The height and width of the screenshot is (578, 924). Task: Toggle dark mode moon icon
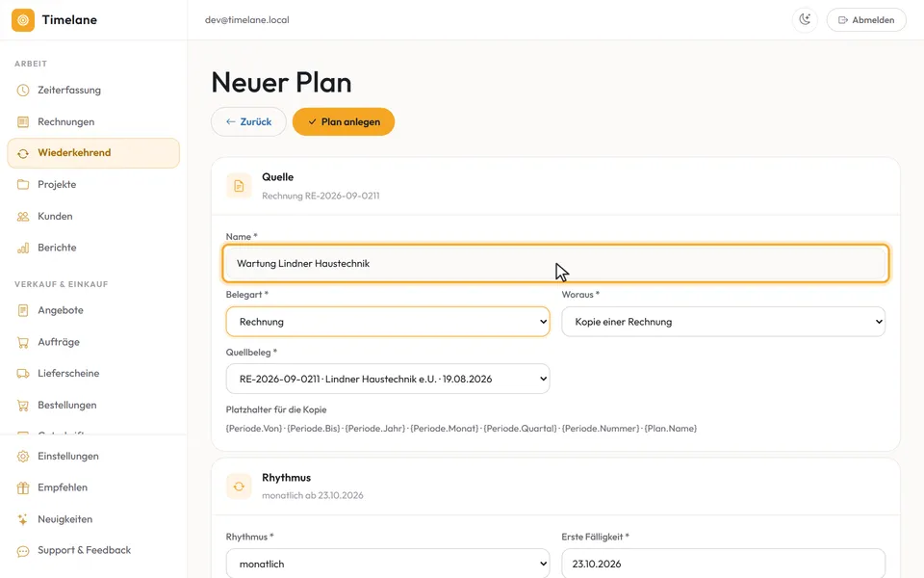point(805,20)
